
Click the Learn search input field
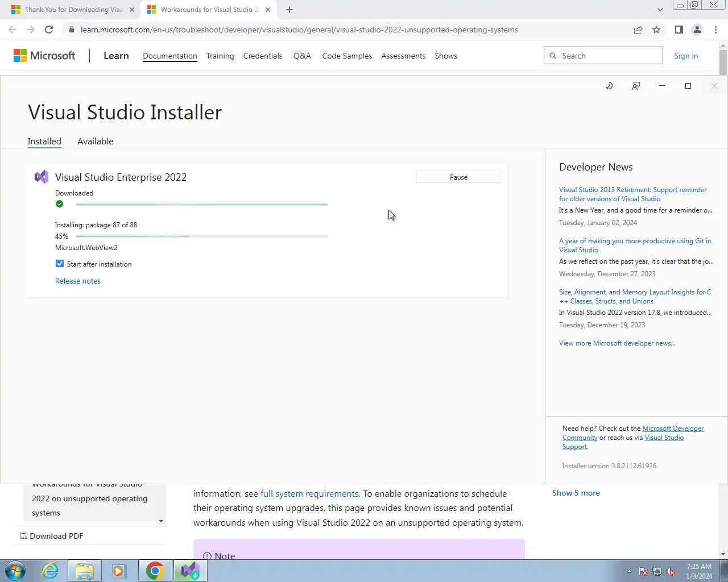(603, 56)
